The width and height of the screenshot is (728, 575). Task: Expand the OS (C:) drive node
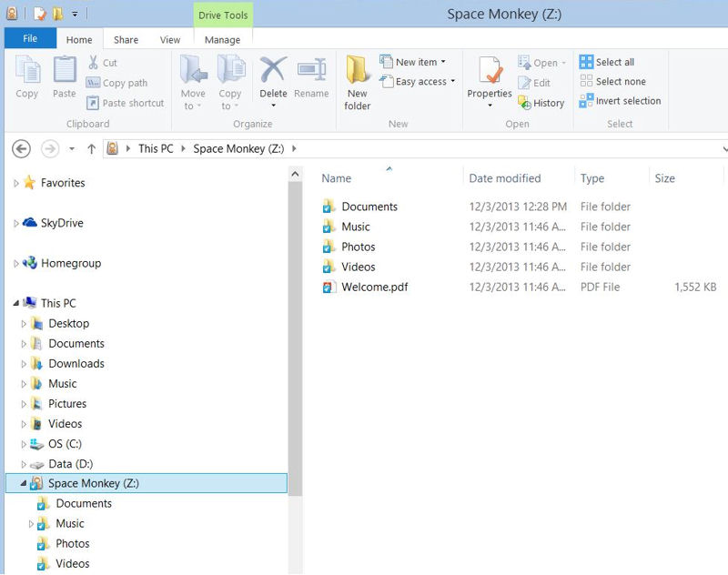point(24,444)
